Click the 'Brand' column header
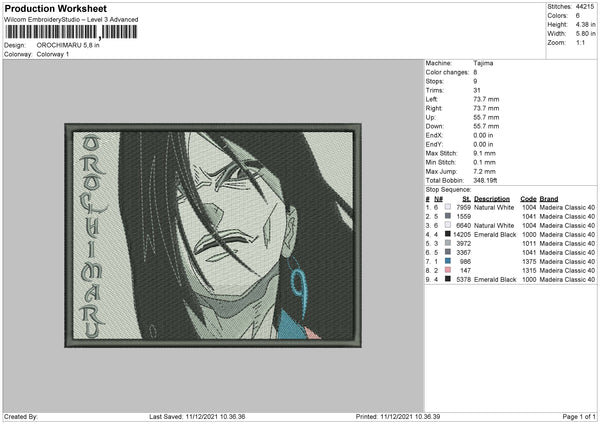The image size is (600, 424). coord(549,199)
